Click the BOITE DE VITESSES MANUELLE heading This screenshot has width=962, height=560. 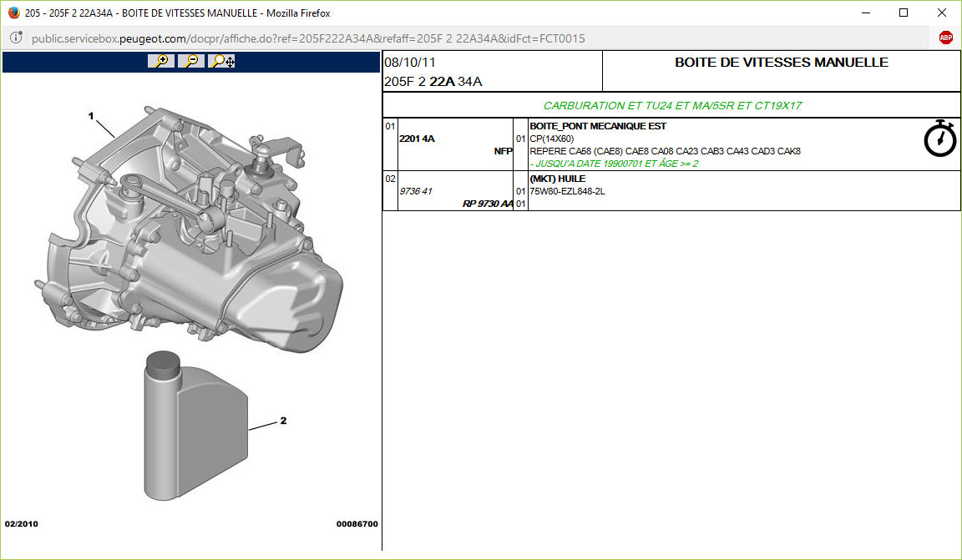click(781, 63)
